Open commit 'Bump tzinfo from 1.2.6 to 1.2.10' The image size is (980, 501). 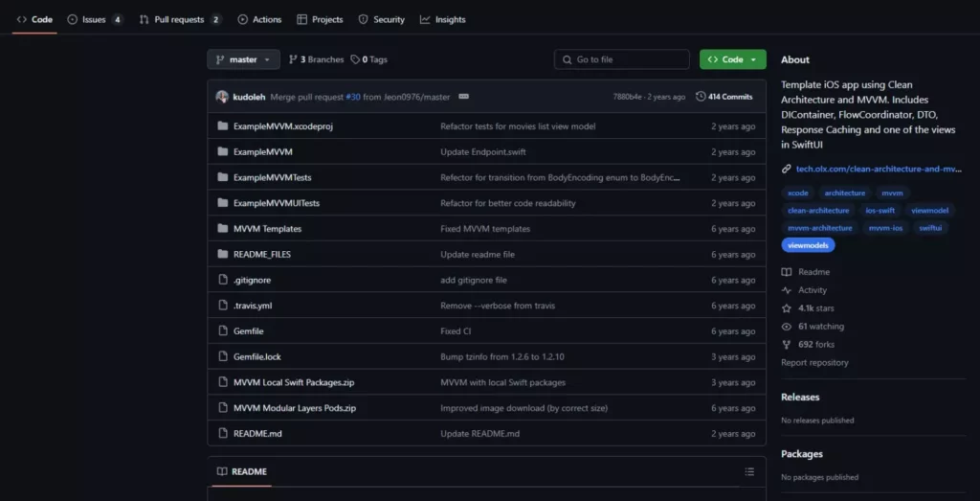[502, 357]
